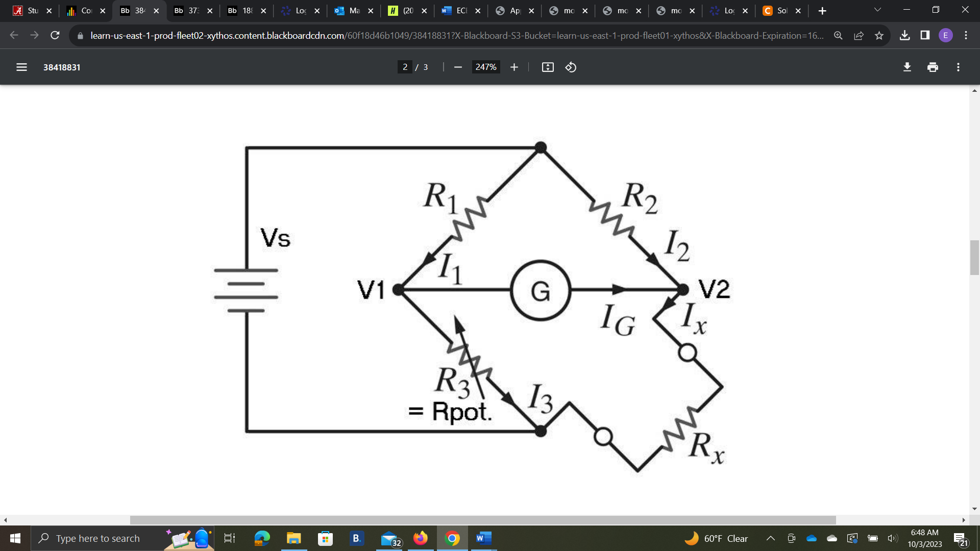980x551 pixels.
Task: Fit the PDF to the page
Action: click(547, 67)
